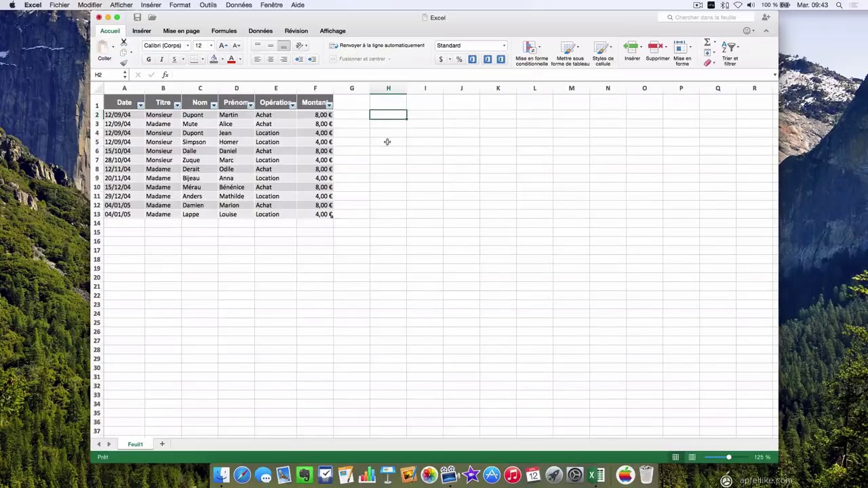The image size is (868, 488).
Task: Open the font size 12 dropdown
Action: (x=210, y=45)
